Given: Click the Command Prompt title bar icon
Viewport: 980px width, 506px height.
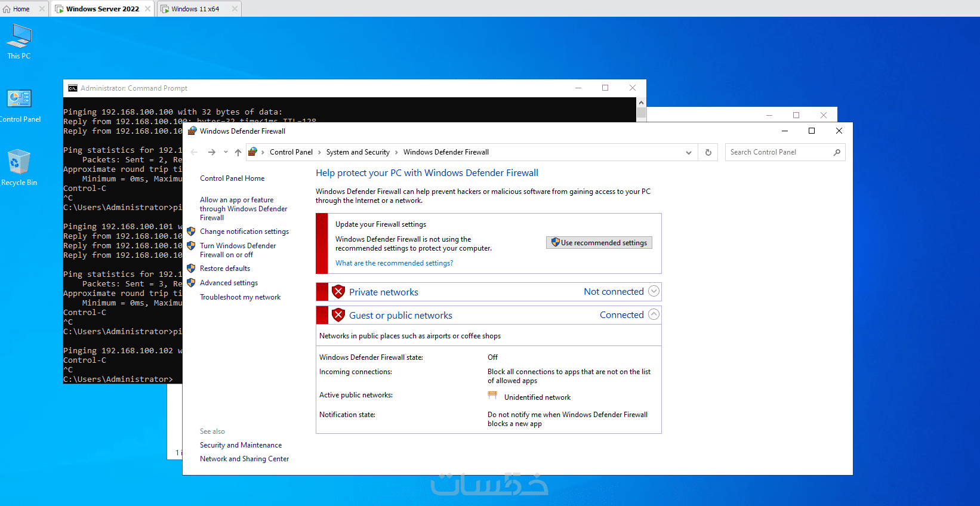Looking at the screenshot, I should [x=73, y=88].
